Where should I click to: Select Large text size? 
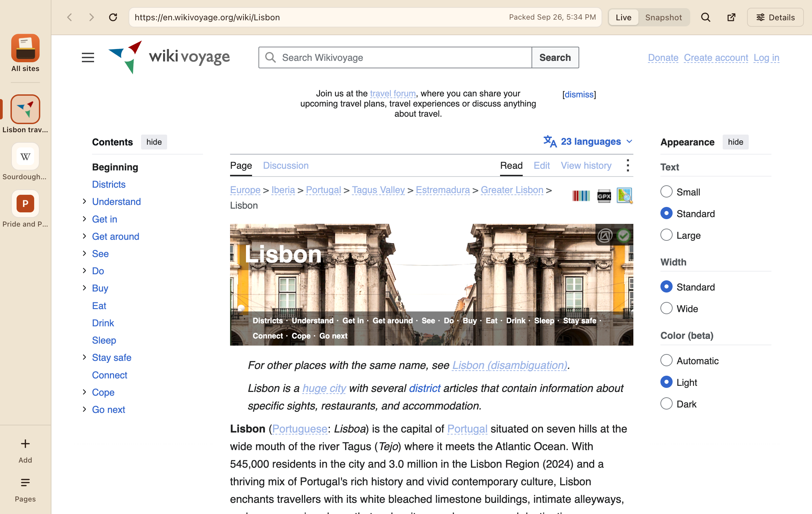[667, 235]
